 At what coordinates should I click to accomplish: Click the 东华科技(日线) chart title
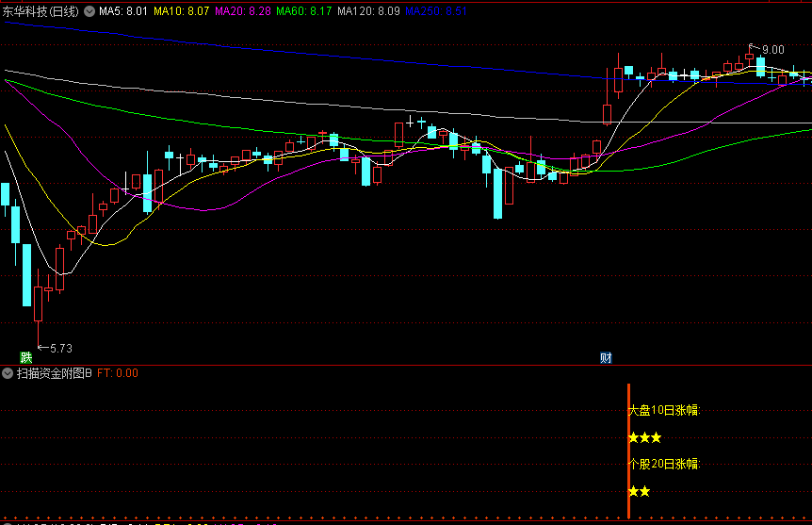coord(41,11)
